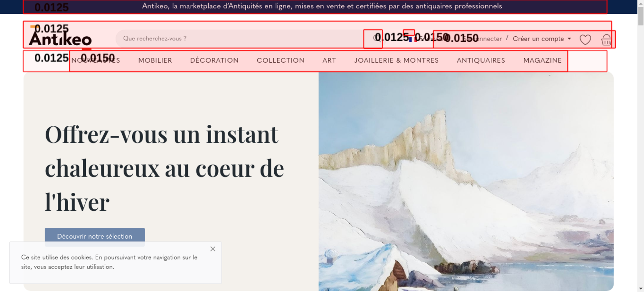
Task: Go to Magazine section
Action: (542, 60)
